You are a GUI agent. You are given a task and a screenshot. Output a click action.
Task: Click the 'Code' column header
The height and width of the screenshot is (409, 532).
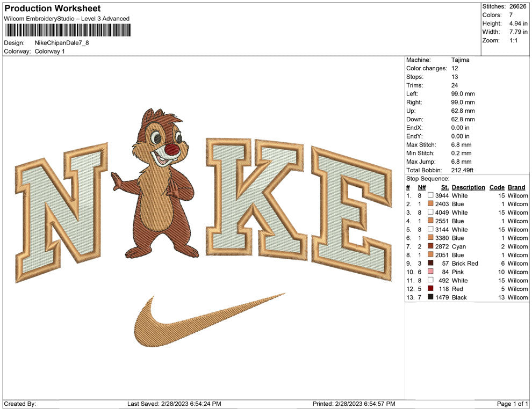pyautogui.click(x=497, y=187)
